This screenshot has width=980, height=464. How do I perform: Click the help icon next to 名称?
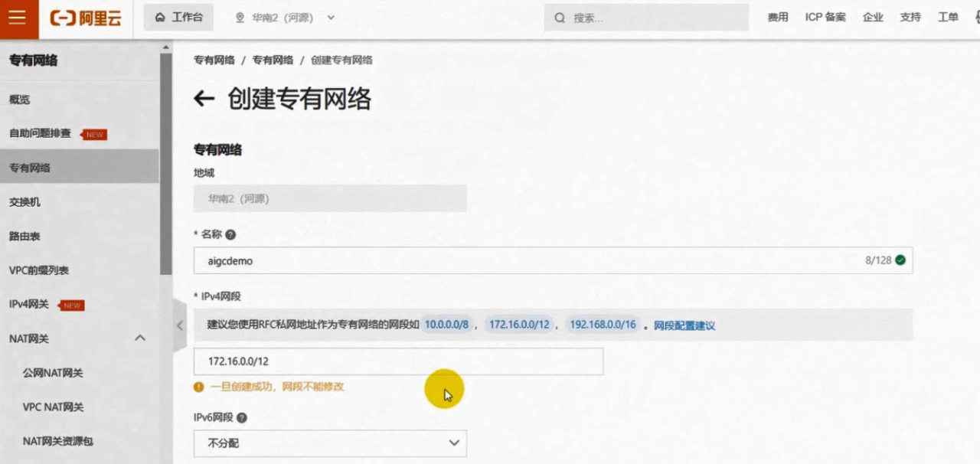(230, 235)
